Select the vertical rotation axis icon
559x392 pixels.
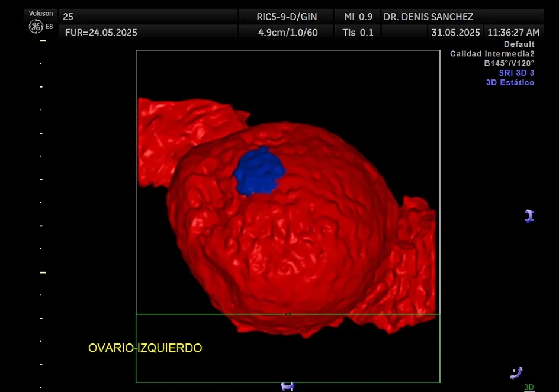(x=530, y=216)
